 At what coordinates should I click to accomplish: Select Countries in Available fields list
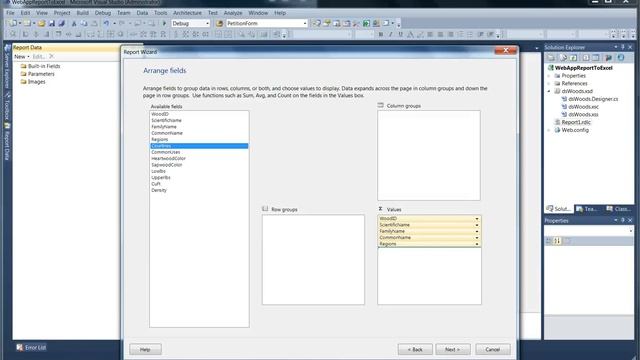pos(199,146)
